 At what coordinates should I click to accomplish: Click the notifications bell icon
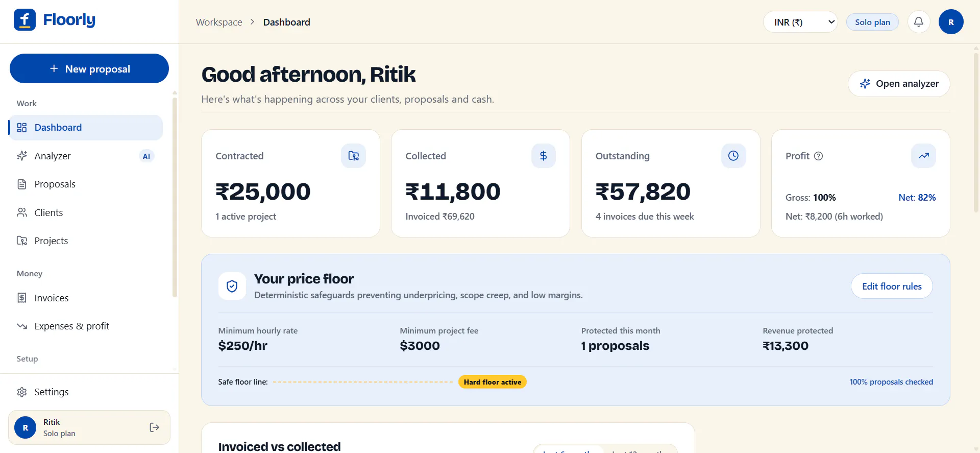918,22
